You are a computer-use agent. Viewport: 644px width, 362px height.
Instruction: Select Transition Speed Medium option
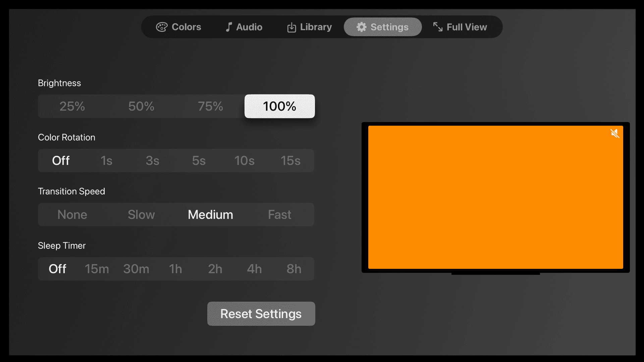pos(211,215)
